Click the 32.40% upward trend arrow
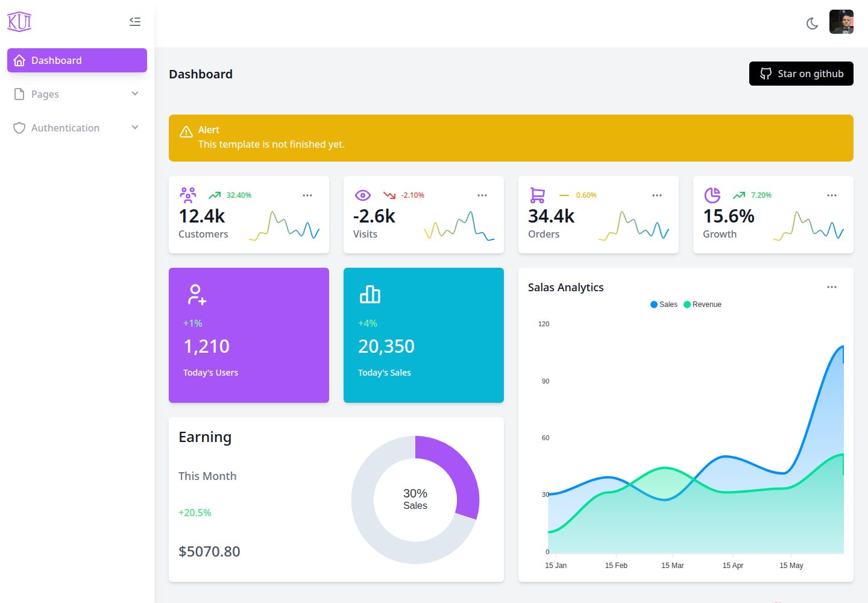 [x=215, y=195]
